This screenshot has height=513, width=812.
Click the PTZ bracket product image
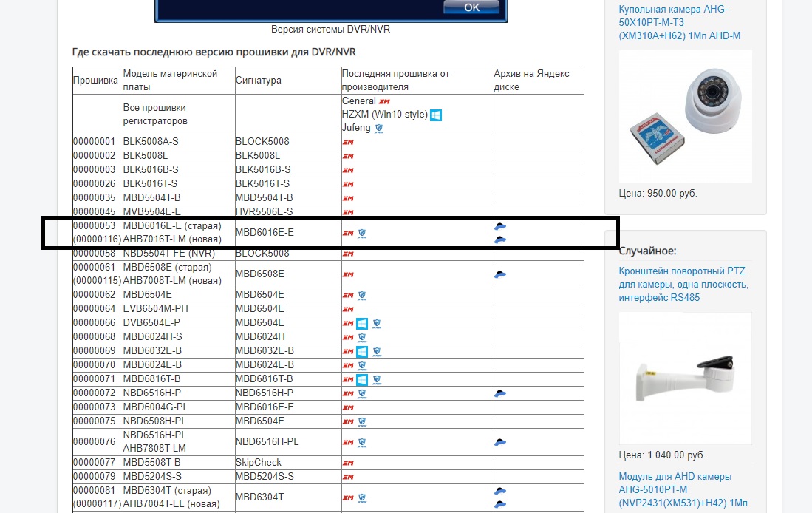pyautogui.click(x=685, y=378)
